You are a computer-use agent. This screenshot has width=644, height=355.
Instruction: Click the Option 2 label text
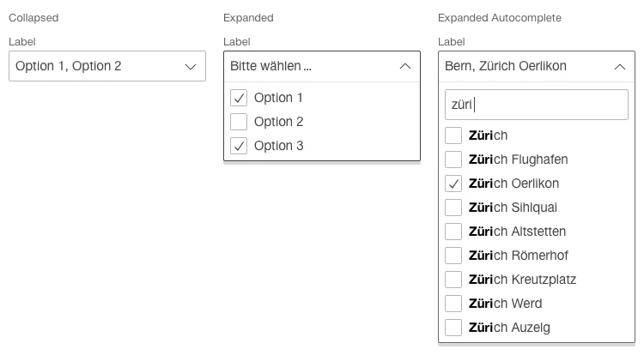pyautogui.click(x=278, y=122)
